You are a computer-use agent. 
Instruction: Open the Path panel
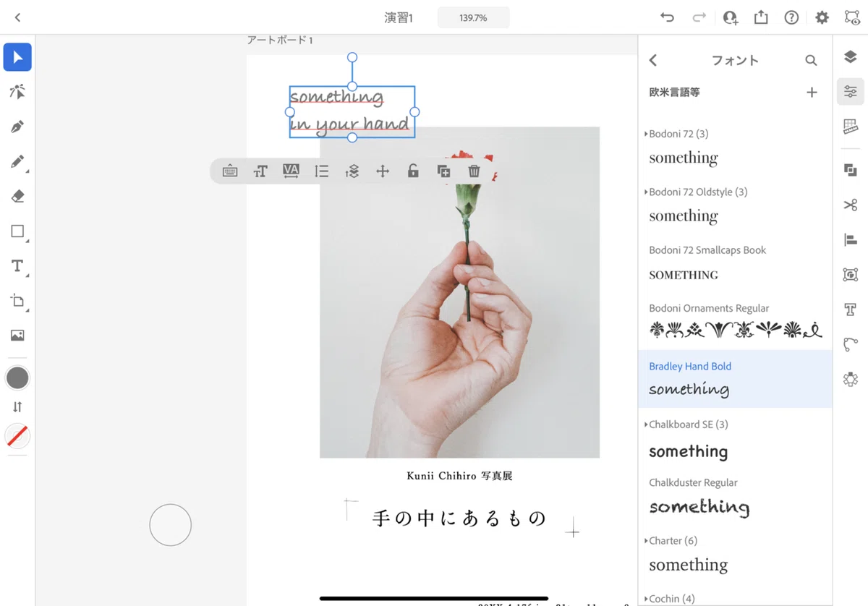click(x=851, y=344)
